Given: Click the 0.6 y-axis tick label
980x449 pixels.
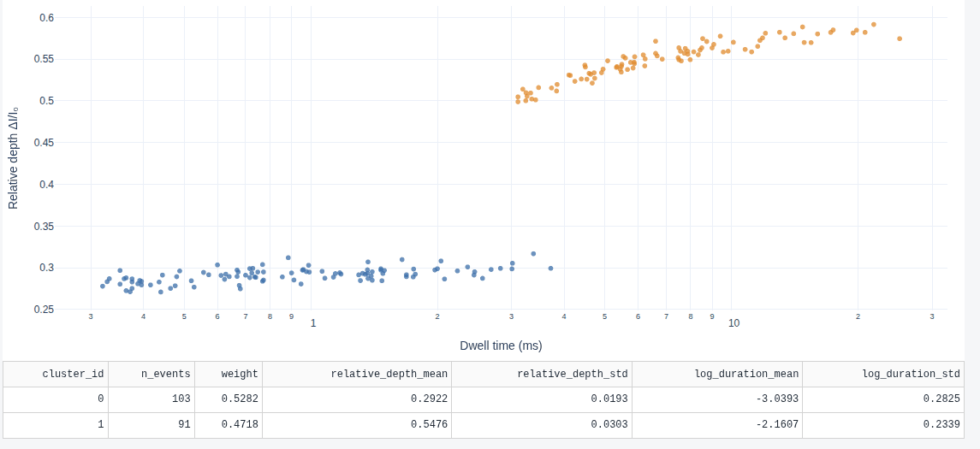Looking at the screenshot, I should pyautogui.click(x=48, y=17).
